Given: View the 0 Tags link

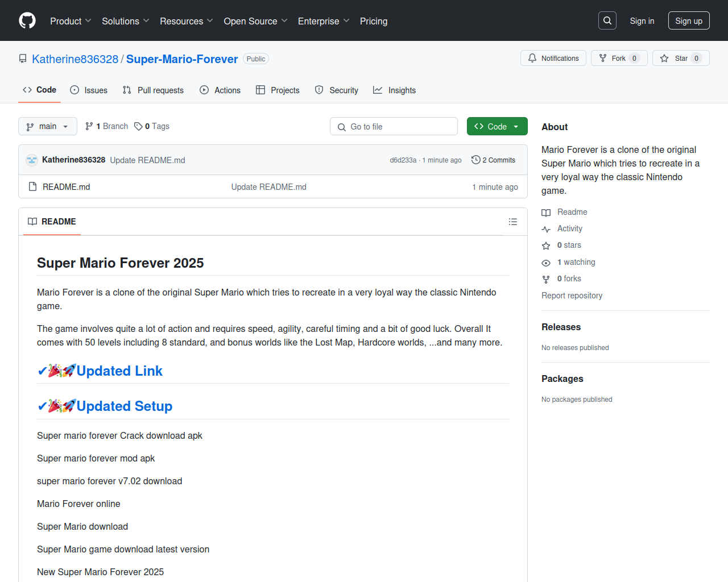Looking at the screenshot, I should [x=152, y=126].
